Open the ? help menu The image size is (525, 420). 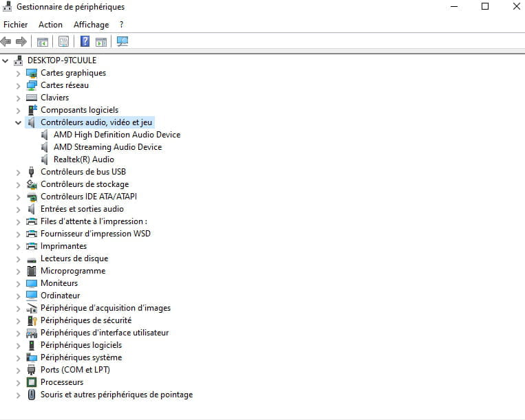(x=121, y=25)
